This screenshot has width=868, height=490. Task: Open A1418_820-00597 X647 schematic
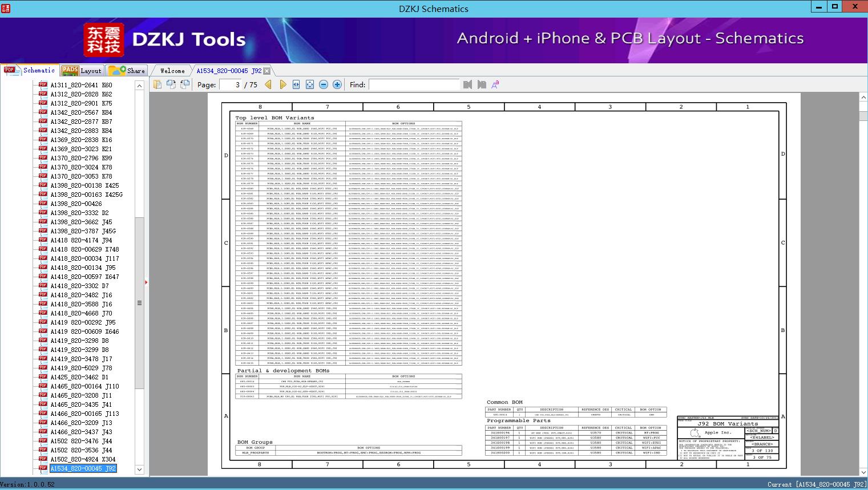[84, 277]
